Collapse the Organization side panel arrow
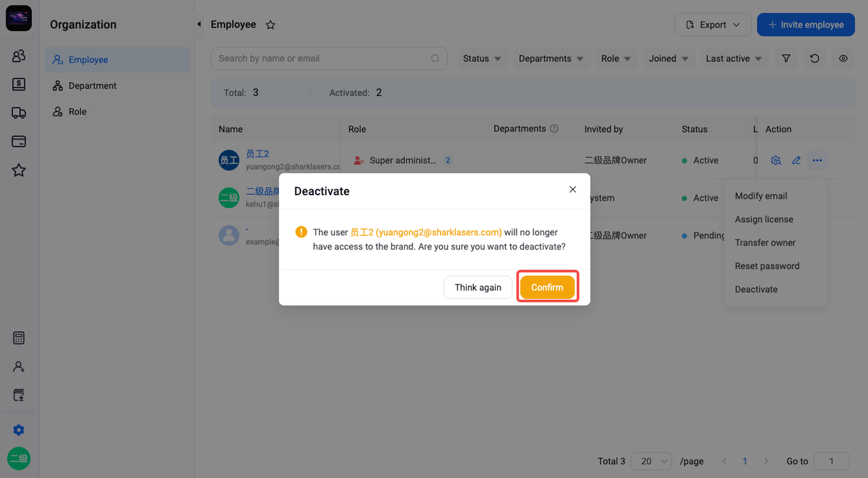Image resolution: width=868 pixels, height=478 pixels. pyautogui.click(x=199, y=24)
